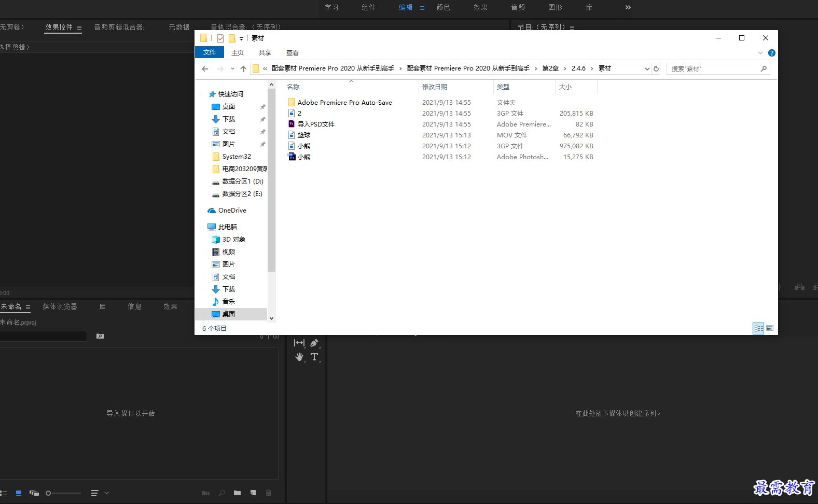The height and width of the screenshot is (504, 818).
Task: Open quick access toolbar customize dropdown
Action: 241,38
